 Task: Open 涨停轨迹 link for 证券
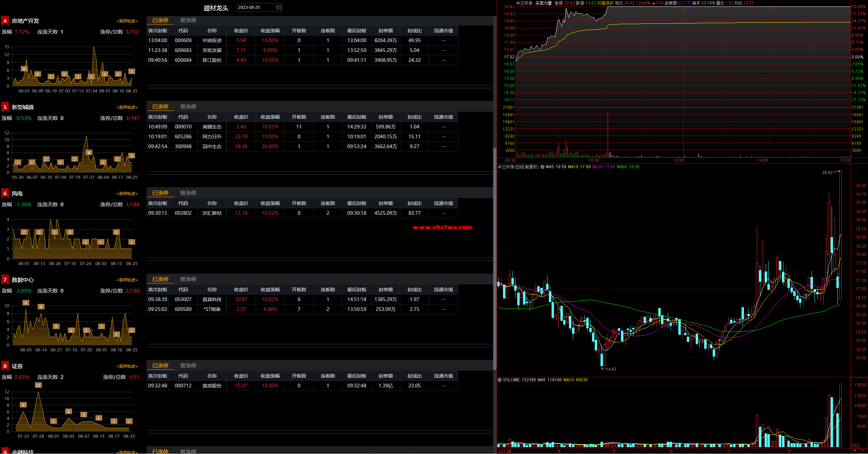point(127,366)
